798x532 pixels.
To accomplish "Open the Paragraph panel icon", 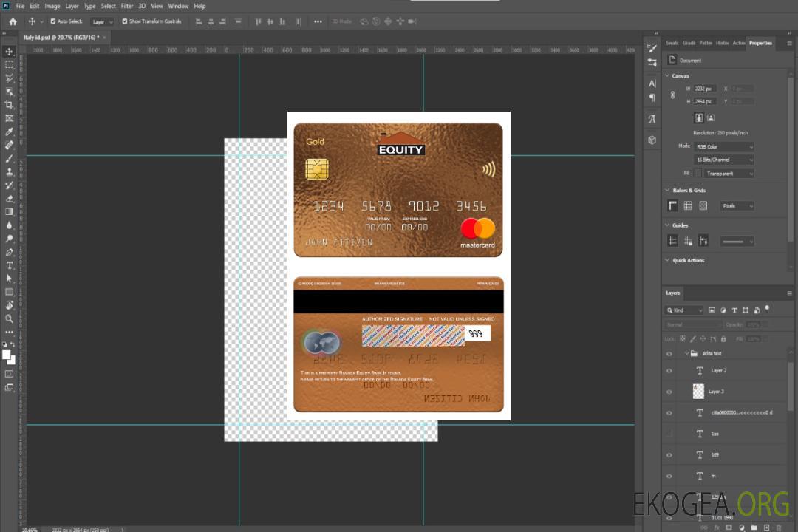I will [x=652, y=98].
